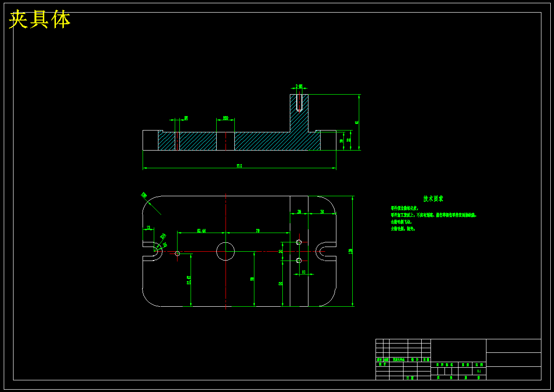
Task: Click the scale value cell in the title block
Action: point(479,371)
